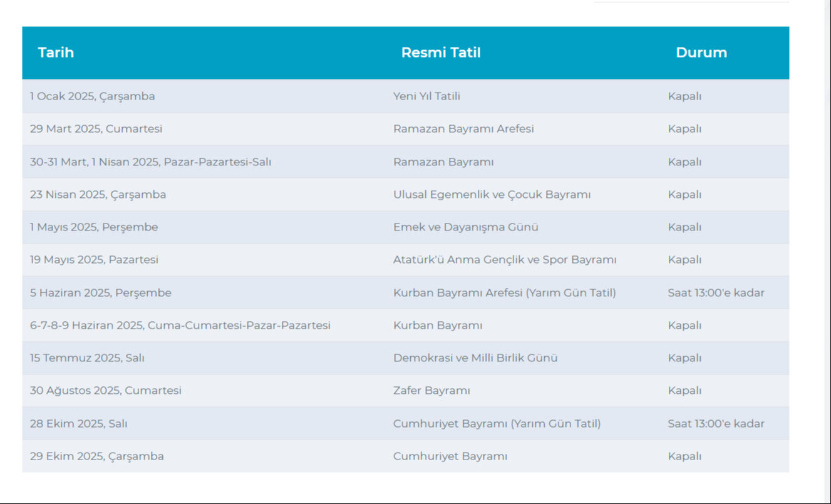
Task: Select the Zafer Bayramı holiday cell
Action: tap(431, 391)
